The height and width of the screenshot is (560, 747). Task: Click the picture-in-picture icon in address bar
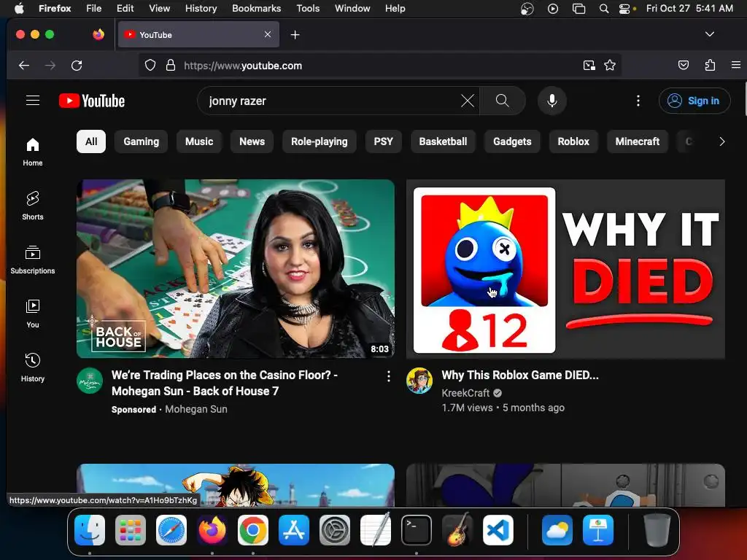589,65
